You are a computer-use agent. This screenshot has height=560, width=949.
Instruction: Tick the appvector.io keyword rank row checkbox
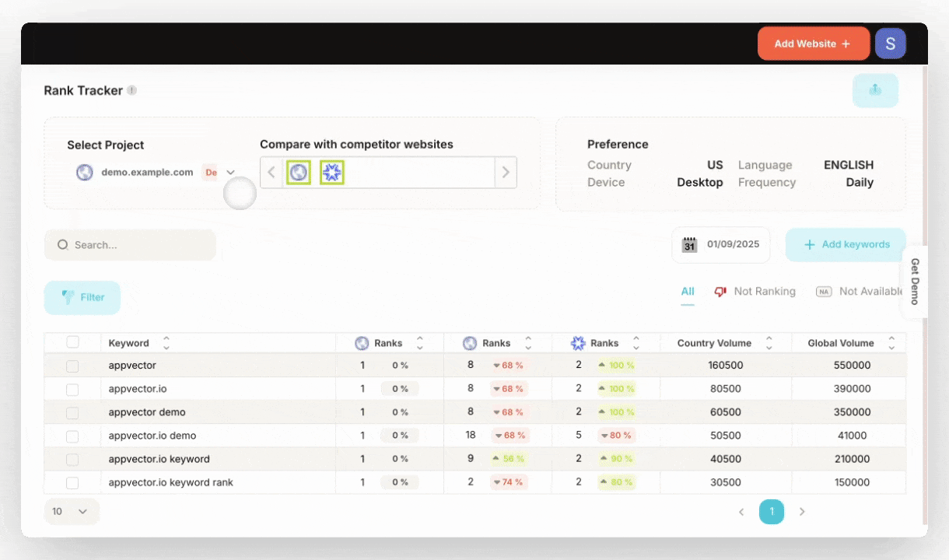coord(72,483)
